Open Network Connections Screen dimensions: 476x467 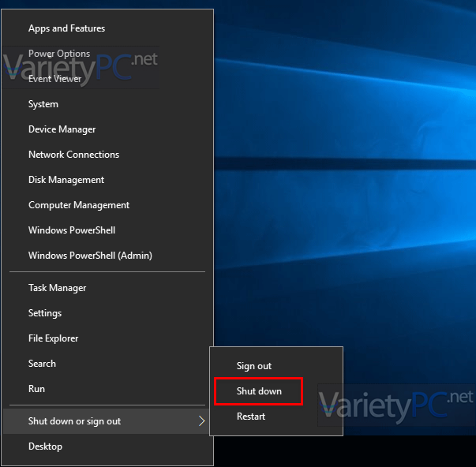pos(107,155)
